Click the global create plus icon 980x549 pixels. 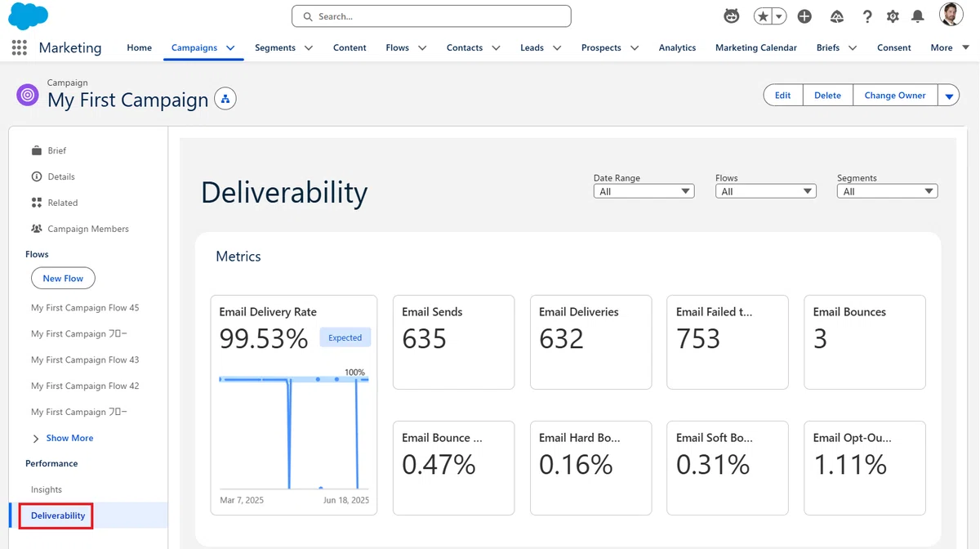point(804,16)
